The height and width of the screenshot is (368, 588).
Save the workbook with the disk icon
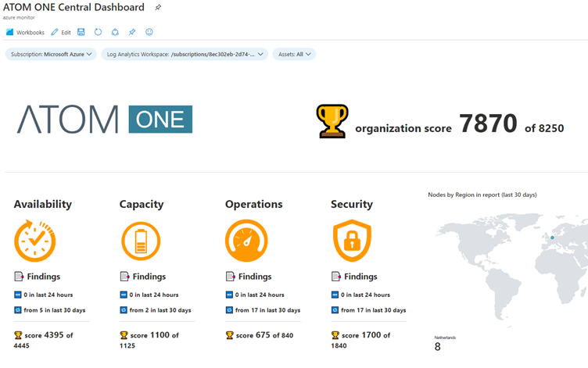pos(81,32)
